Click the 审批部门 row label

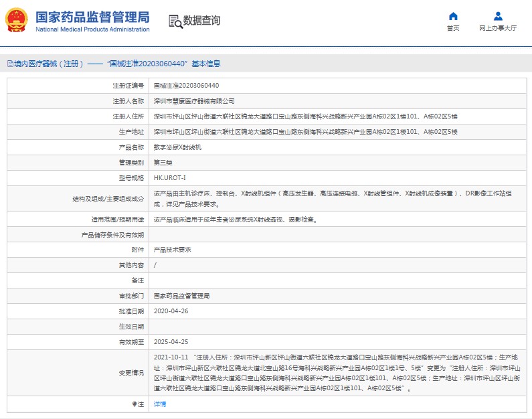pos(131,296)
